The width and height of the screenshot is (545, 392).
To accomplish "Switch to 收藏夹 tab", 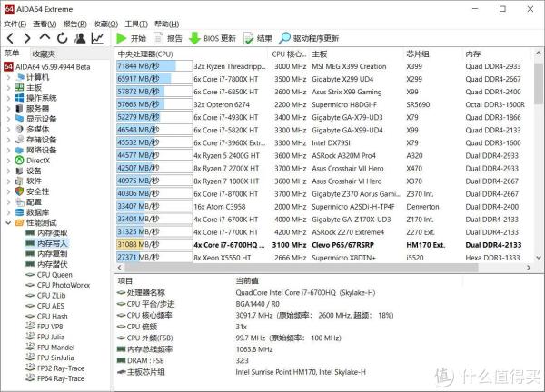I will tap(44, 54).
